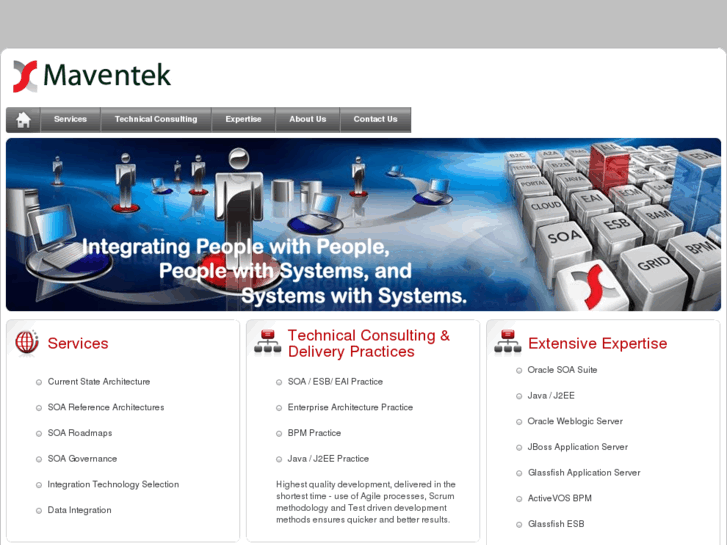Open the Technical Consulting menu item
727x545 pixels.
click(x=156, y=120)
